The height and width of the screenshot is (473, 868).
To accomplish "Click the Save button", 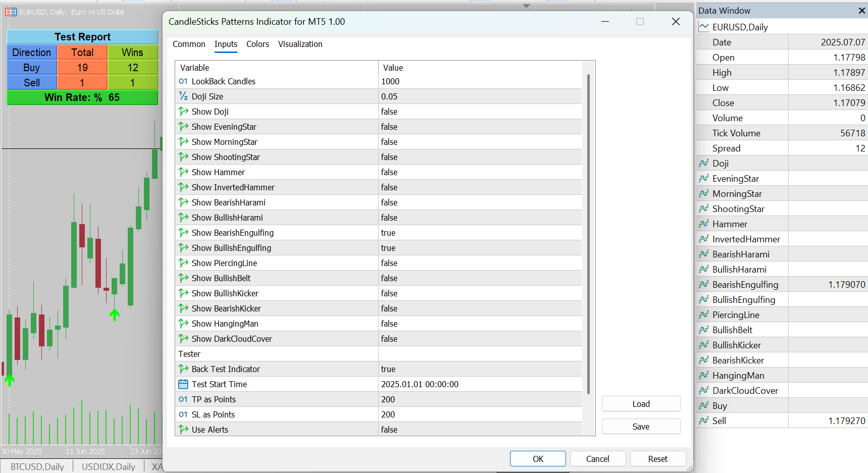I will pyautogui.click(x=641, y=427).
